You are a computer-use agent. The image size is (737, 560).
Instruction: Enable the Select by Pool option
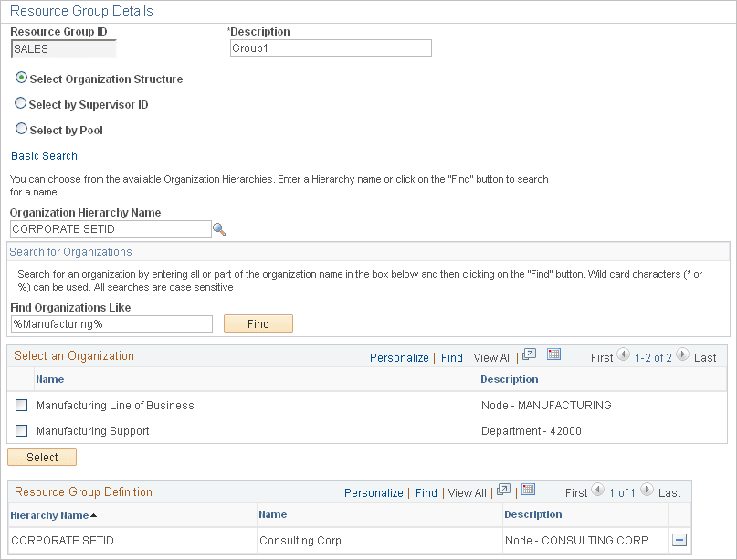(20, 128)
